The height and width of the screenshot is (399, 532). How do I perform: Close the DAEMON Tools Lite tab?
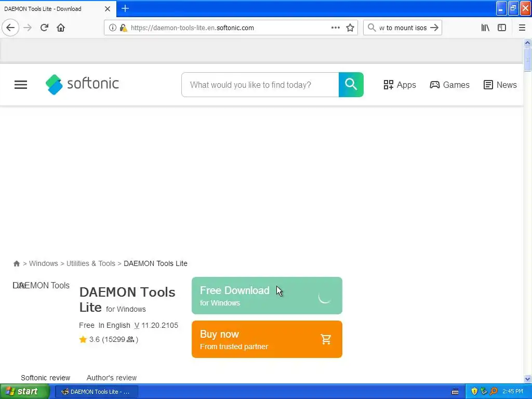pos(108,9)
